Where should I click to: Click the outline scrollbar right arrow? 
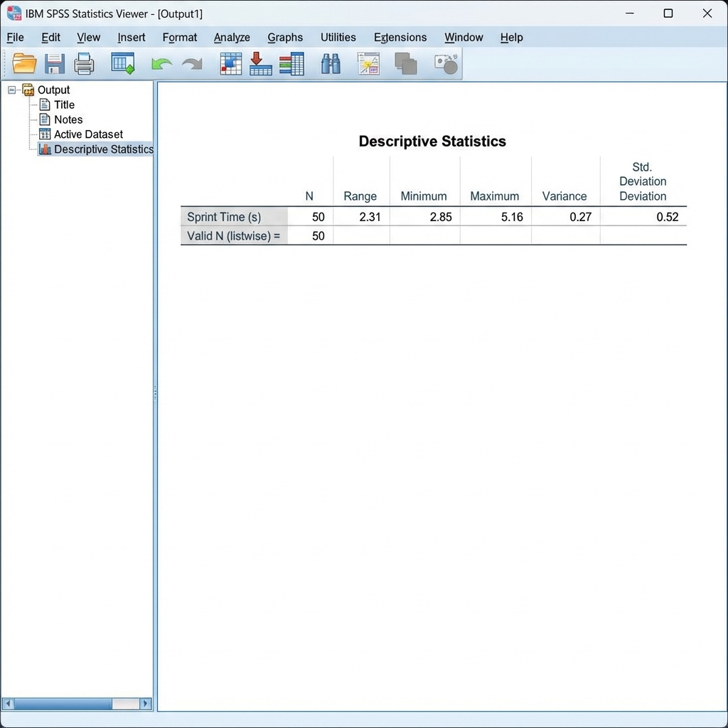146,704
